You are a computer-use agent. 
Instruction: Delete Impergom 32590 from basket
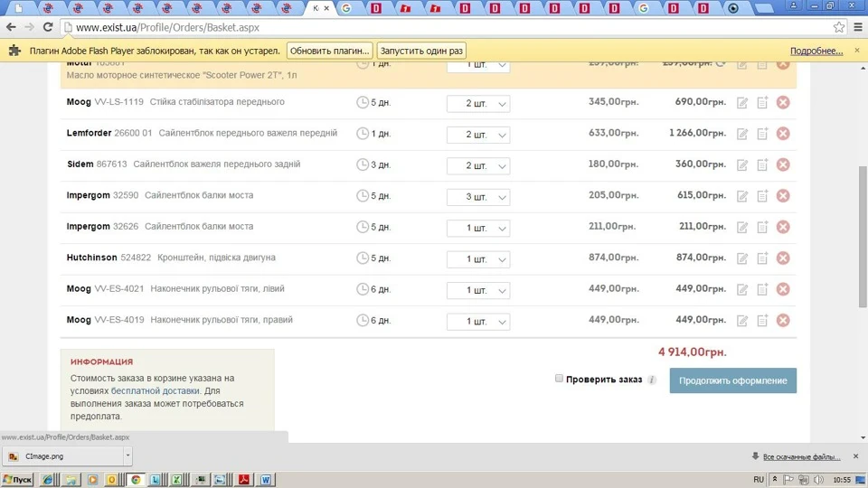783,195
